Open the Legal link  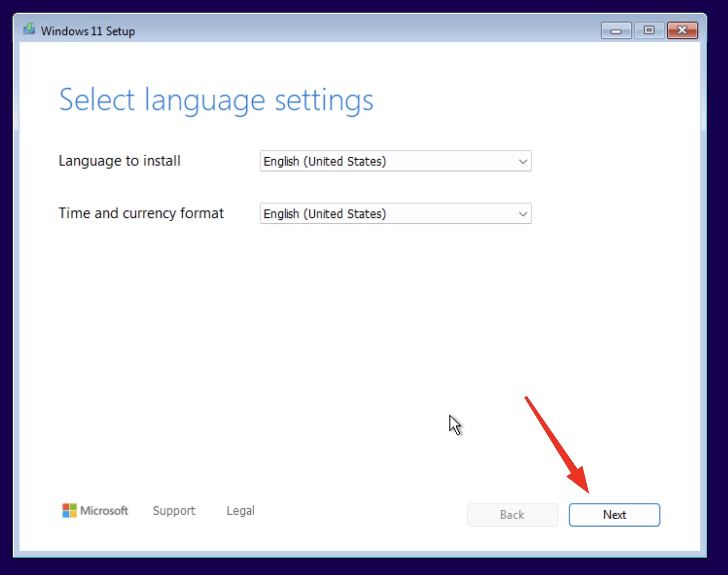point(240,510)
